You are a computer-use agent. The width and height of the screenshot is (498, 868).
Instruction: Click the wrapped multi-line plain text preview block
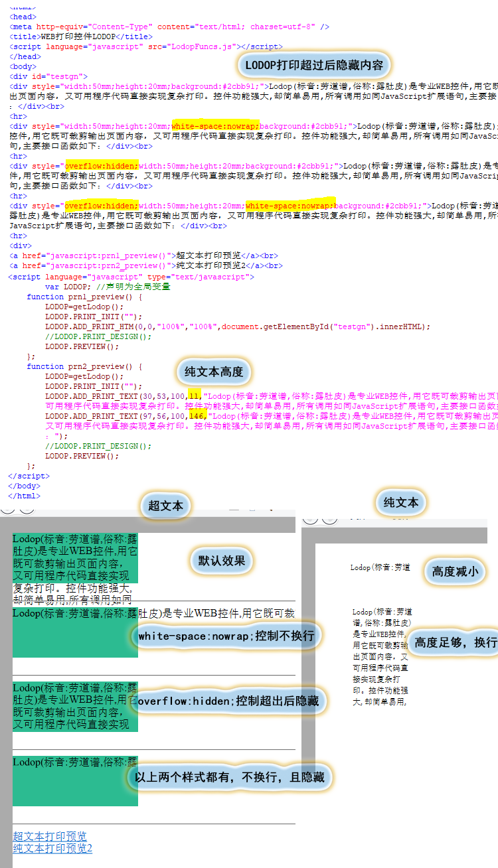382,656
